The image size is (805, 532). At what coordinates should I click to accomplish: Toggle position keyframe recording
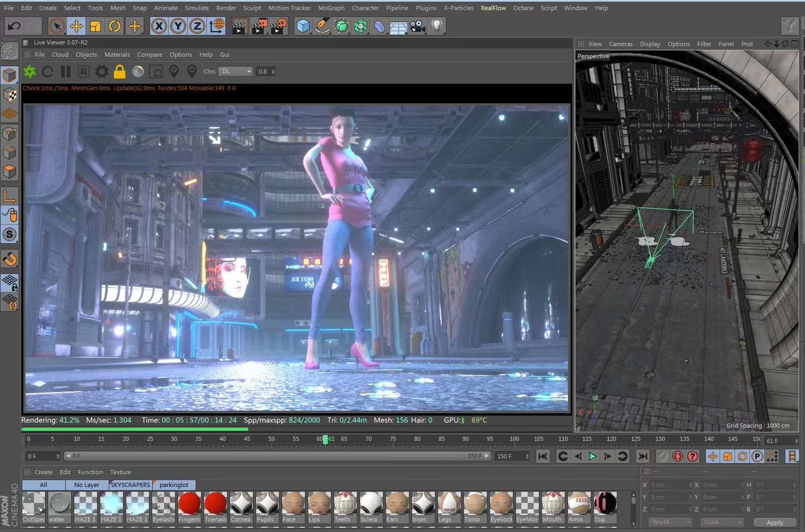[x=713, y=456]
